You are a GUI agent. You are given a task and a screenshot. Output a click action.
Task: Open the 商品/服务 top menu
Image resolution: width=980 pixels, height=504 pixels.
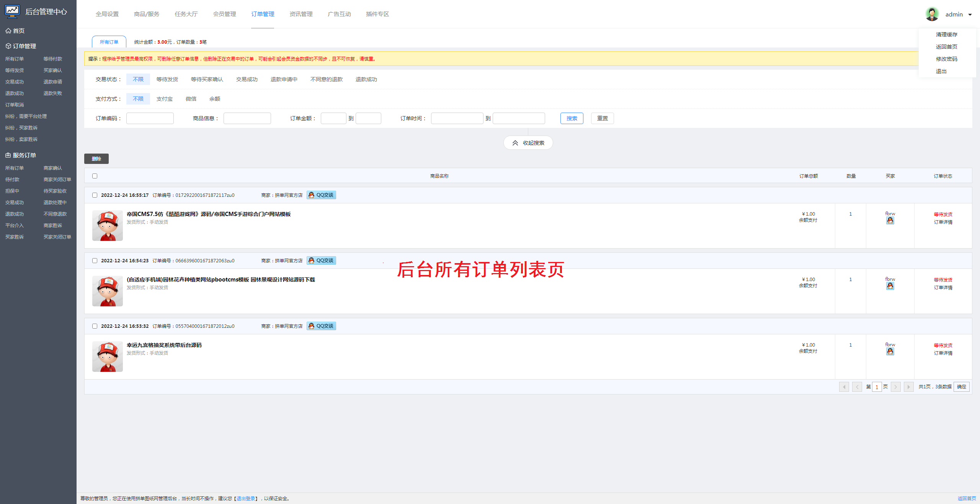tap(147, 14)
